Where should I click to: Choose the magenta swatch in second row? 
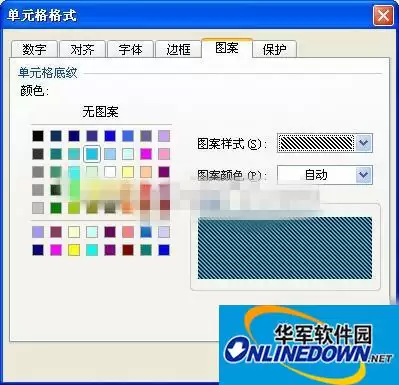146,154
